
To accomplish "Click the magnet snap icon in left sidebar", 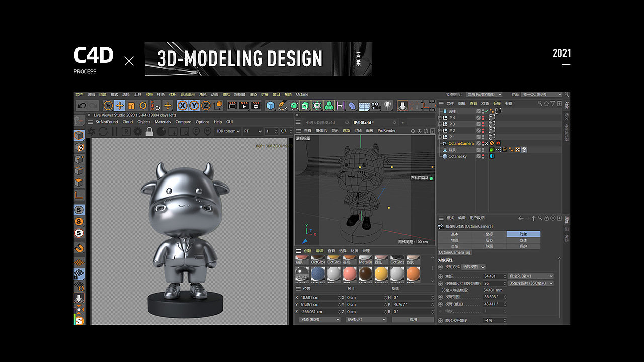I will point(79,248).
